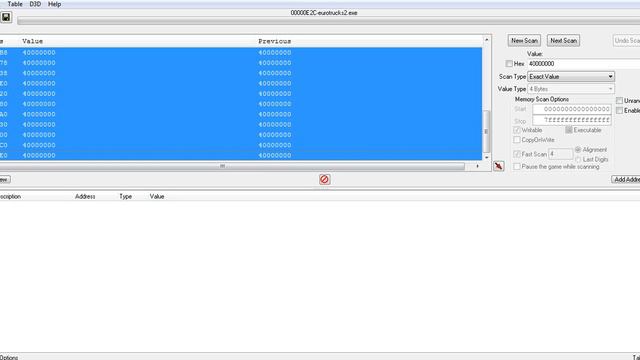Click the scan progress bar
This screenshot has width=640, height=360.
pyautogui.click(x=329, y=21)
